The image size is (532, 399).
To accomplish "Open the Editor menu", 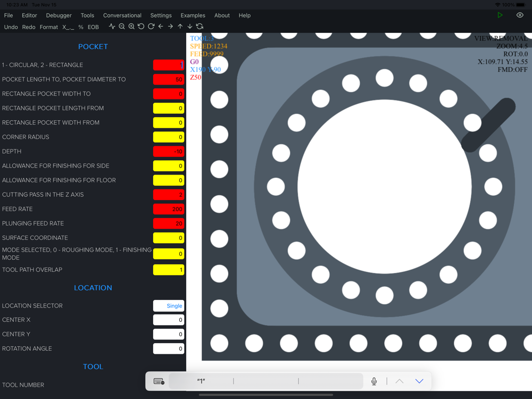I will click(x=29, y=15).
